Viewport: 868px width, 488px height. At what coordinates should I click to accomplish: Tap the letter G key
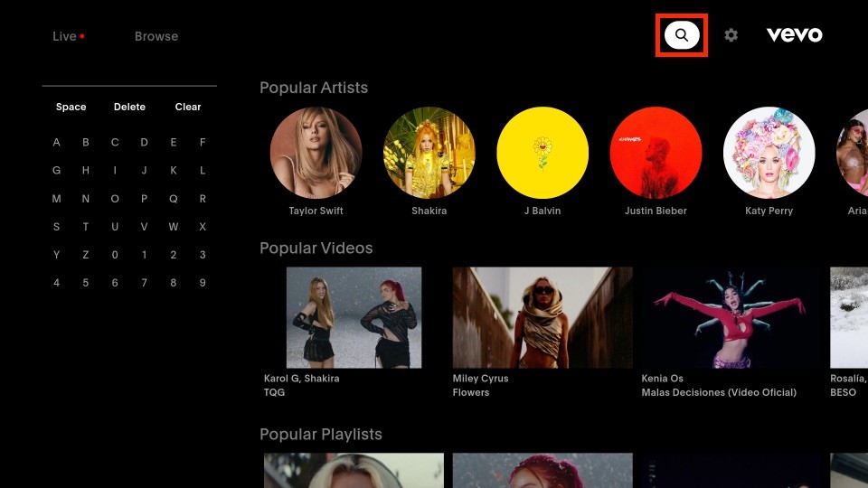point(56,171)
